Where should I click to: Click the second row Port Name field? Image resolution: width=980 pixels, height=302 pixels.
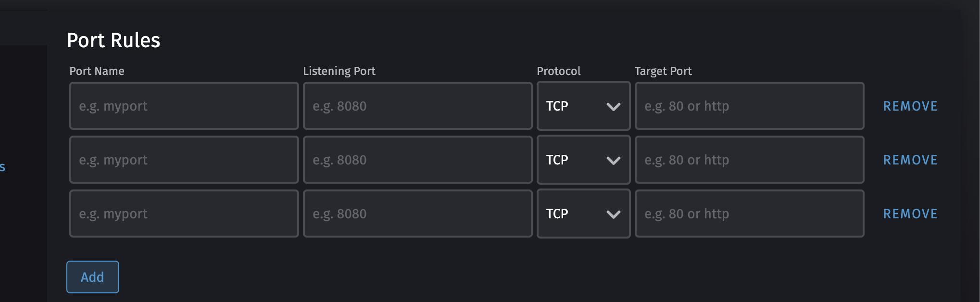pos(184,160)
